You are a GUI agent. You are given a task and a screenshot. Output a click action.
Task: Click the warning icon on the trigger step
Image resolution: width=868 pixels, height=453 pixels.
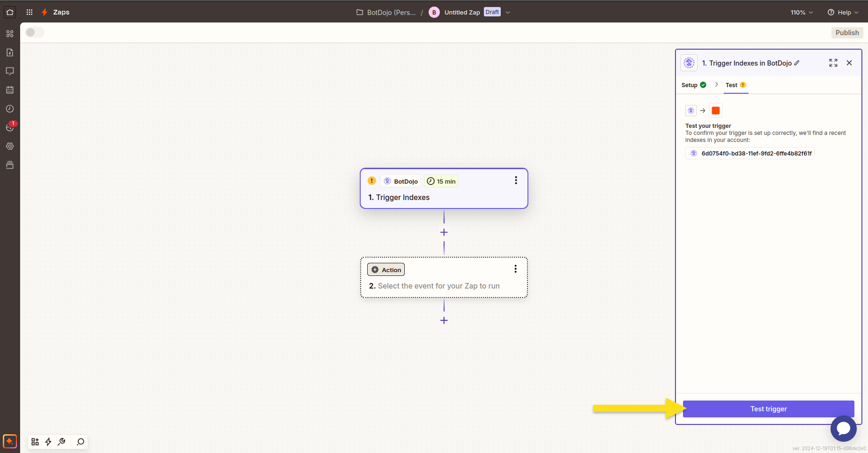coord(372,181)
